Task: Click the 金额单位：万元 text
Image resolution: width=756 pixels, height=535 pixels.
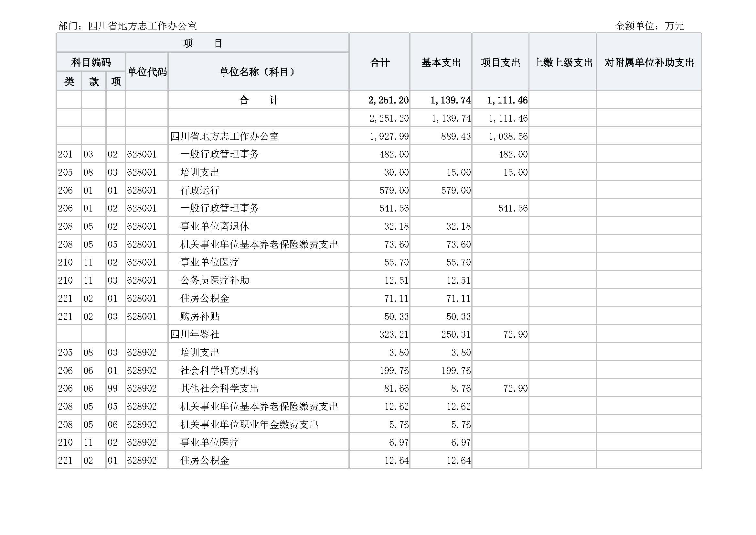Action: (x=649, y=26)
